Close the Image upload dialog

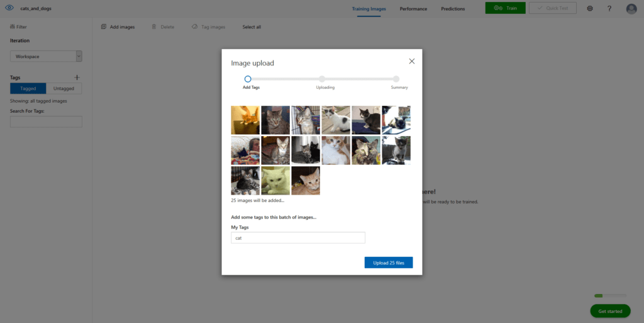[x=412, y=61]
